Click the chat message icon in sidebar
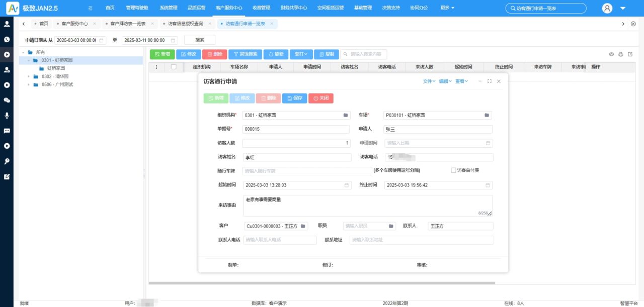Viewport: 644px width, 307px height. pos(7,131)
